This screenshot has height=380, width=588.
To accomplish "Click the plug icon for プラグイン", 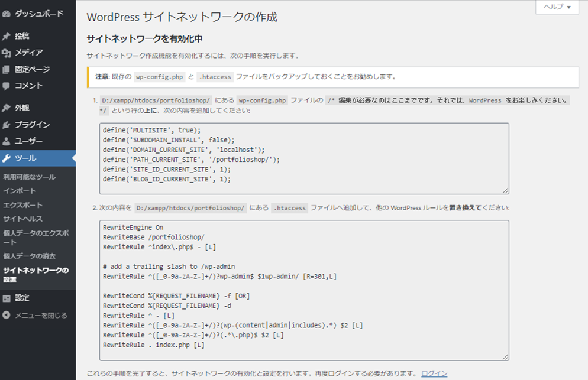I will tap(6, 125).
